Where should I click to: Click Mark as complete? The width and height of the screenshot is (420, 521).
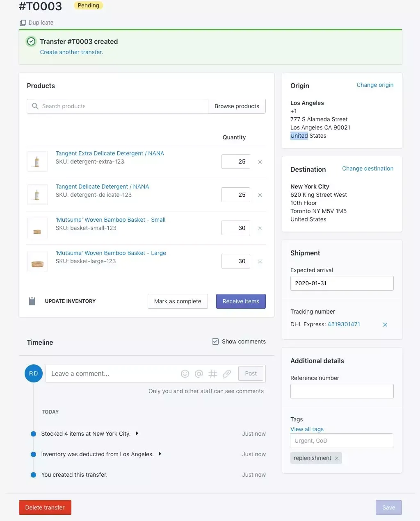tap(178, 301)
